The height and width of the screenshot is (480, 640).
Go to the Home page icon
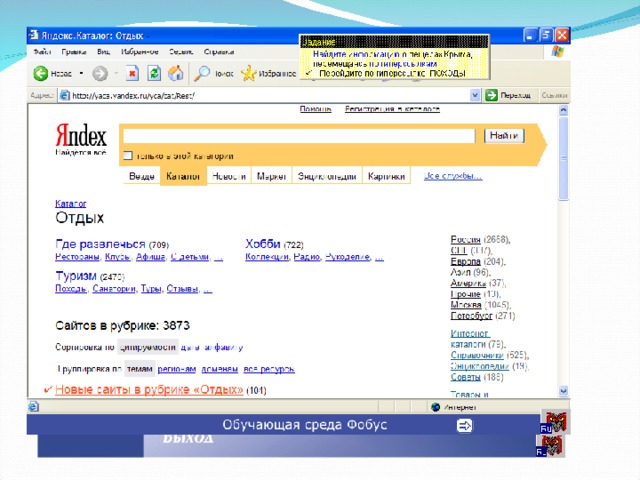[176, 73]
